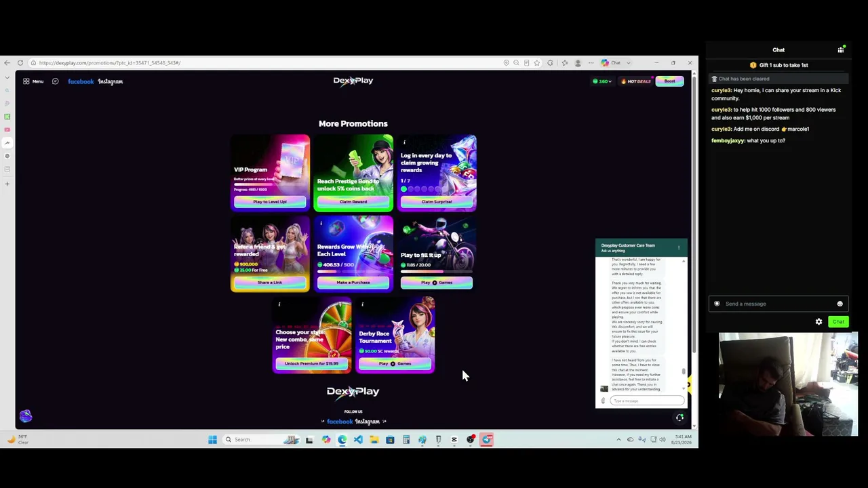Click Play Games on the motorcycle card
This screenshot has width=868, height=488.
pyautogui.click(x=437, y=283)
